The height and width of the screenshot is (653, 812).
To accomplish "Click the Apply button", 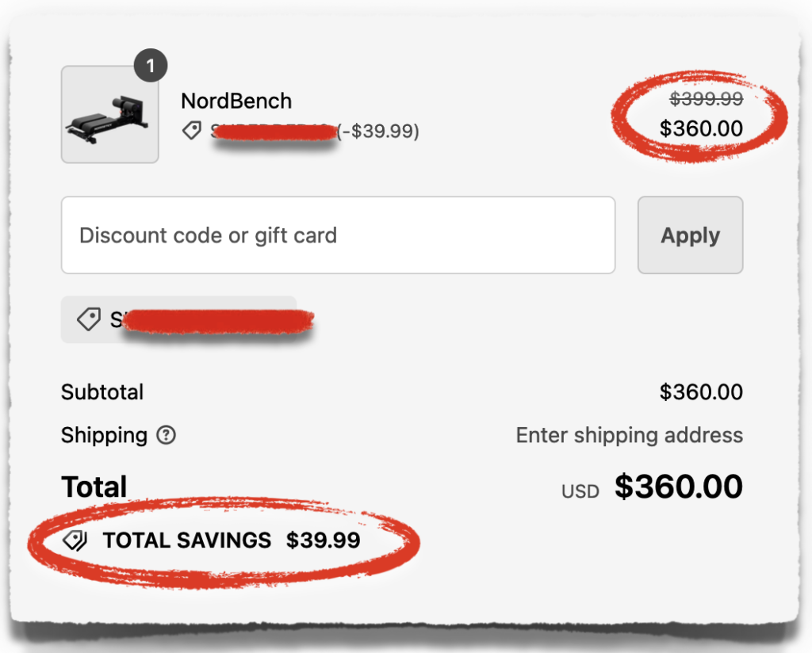I will tap(690, 235).
